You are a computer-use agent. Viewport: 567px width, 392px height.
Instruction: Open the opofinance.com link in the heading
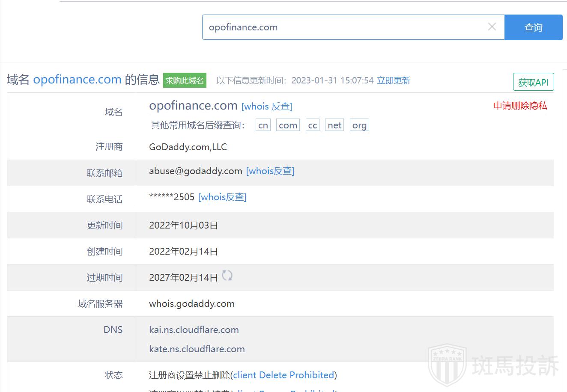[77, 80]
